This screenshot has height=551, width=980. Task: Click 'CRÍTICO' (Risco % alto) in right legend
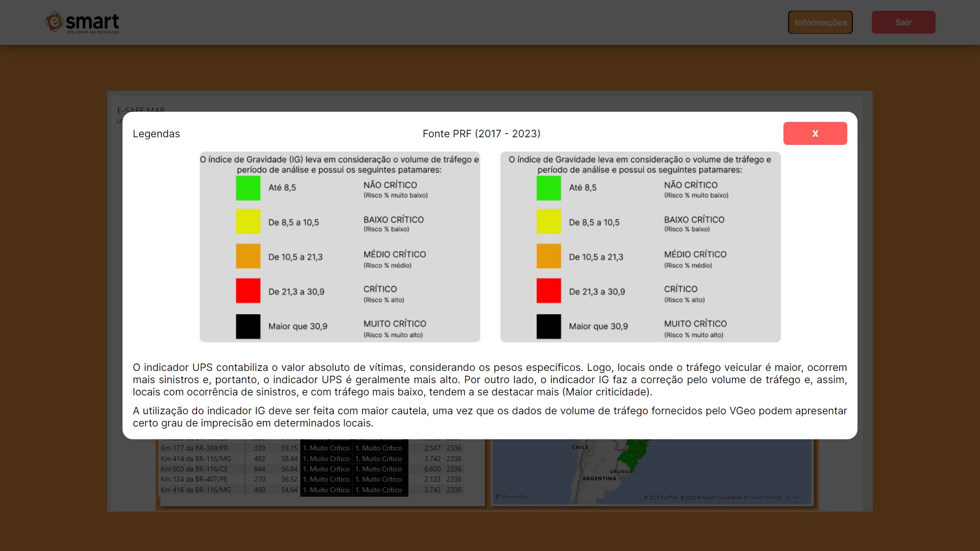[680, 289]
